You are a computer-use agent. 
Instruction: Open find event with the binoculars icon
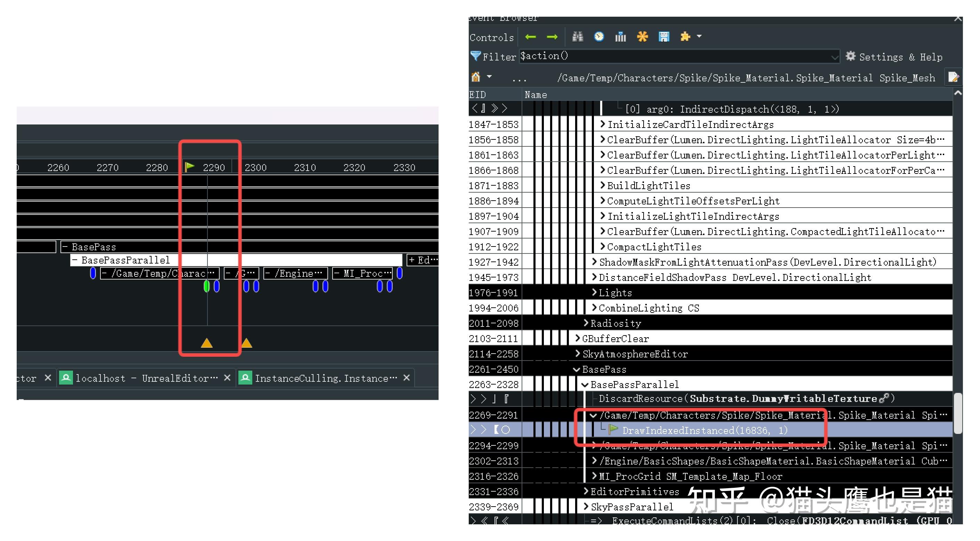[x=578, y=37]
